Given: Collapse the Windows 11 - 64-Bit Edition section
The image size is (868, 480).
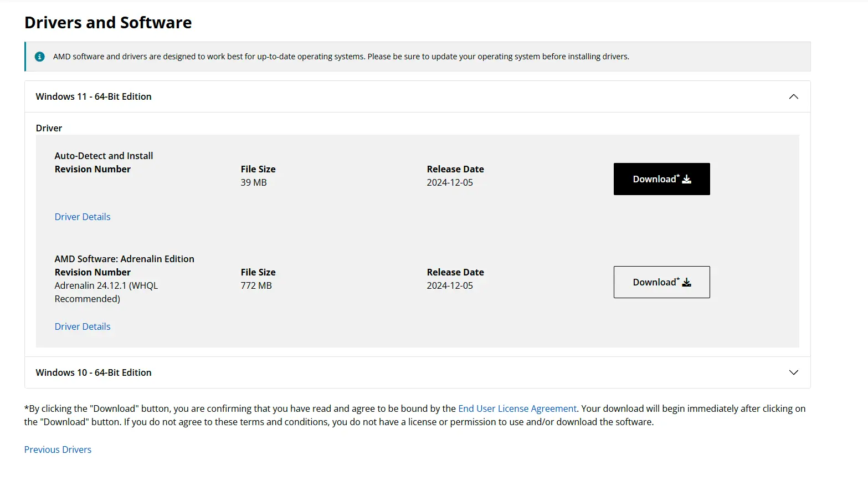Looking at the screenshot, I should [418, 96].
